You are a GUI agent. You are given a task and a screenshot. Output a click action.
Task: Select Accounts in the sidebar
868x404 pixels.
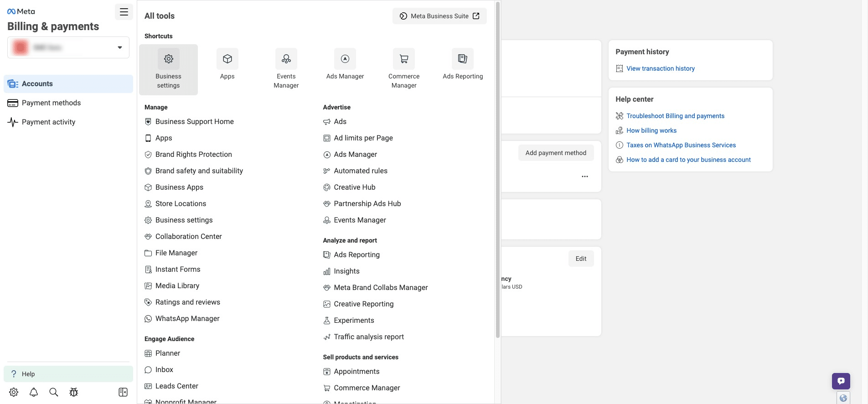68,84
